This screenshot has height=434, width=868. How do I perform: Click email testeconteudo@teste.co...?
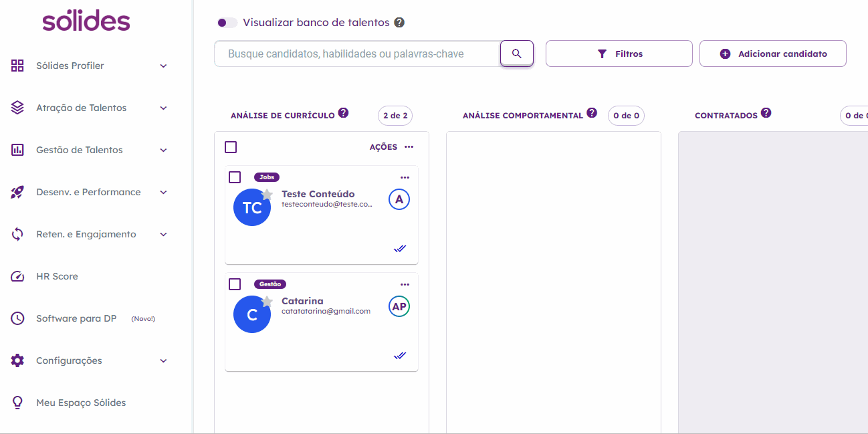coord(327,204)
